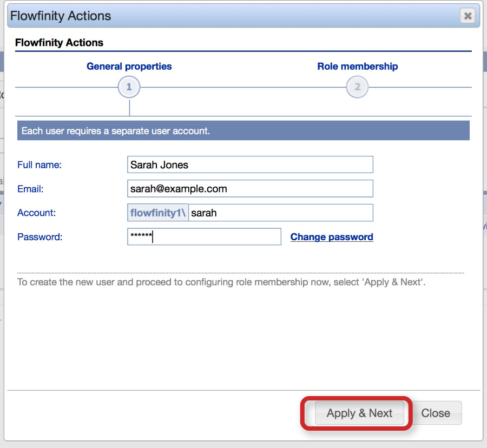This screenshot has width=487, height=448.
Task: Open the Change password link
Action: pos(332,237)
